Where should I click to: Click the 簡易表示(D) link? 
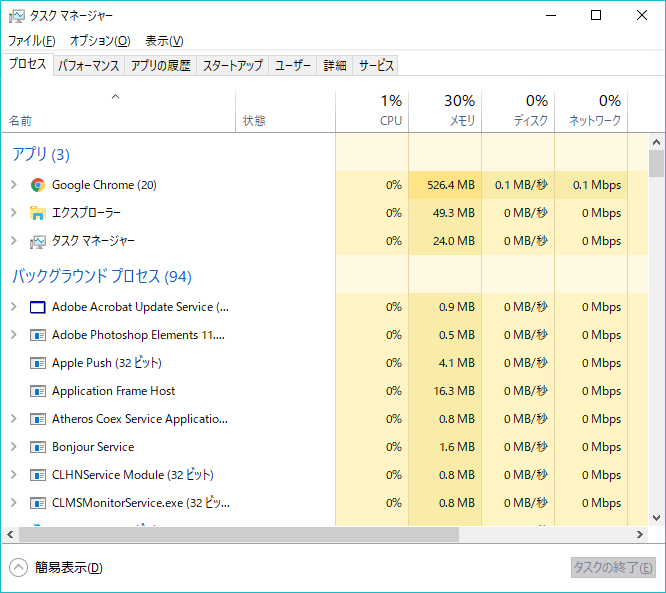click(69, 568)
